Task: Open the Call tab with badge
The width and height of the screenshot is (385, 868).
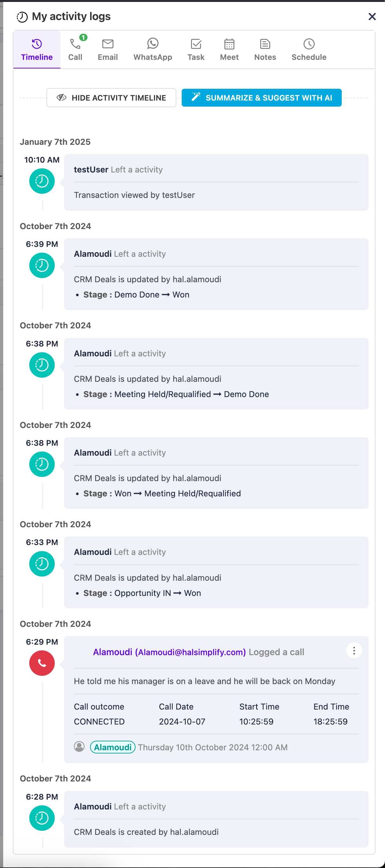Action: 75,50
